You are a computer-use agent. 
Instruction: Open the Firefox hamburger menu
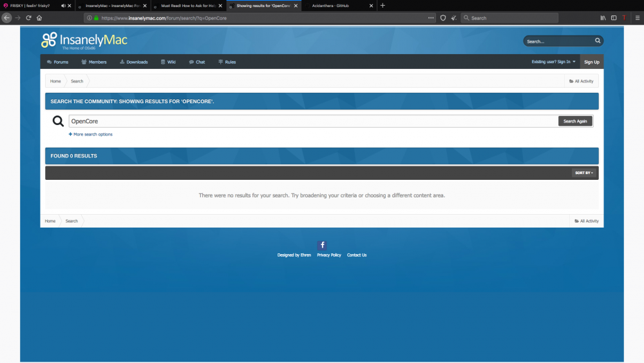coord(638,17)
